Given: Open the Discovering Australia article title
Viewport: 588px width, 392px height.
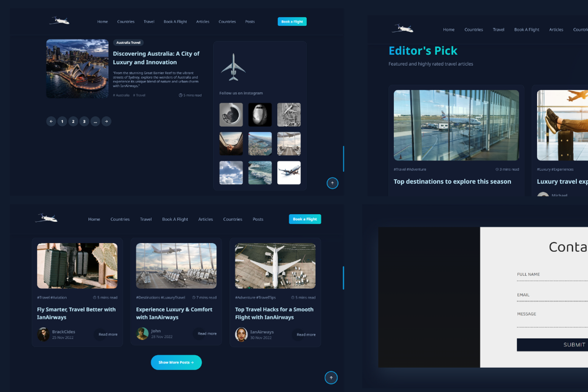Looking at the screenshot, I should pos(156,58).
